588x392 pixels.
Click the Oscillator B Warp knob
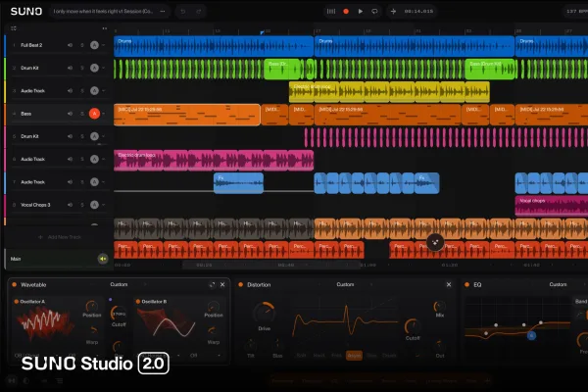point(213,331)
